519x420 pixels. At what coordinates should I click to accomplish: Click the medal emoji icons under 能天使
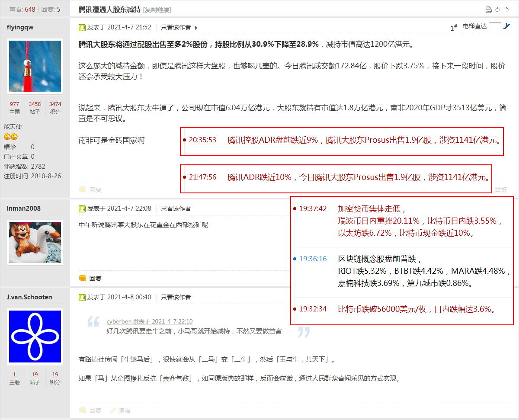11,137
